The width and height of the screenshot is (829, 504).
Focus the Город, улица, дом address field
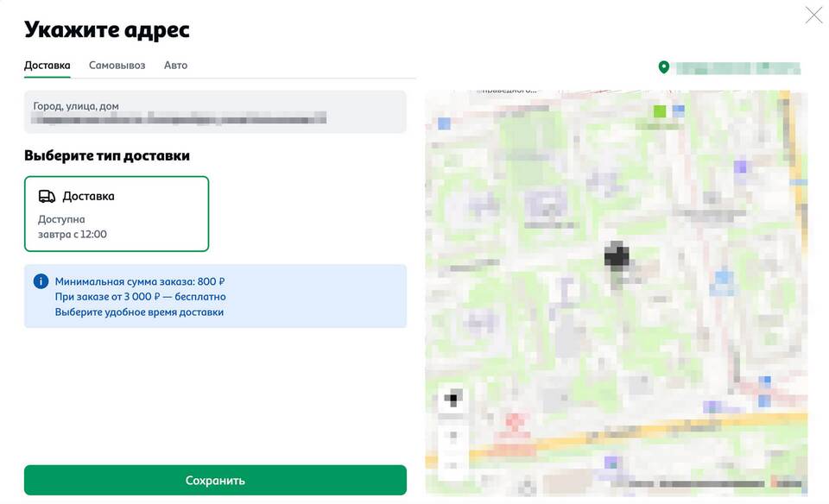(215, 112)
